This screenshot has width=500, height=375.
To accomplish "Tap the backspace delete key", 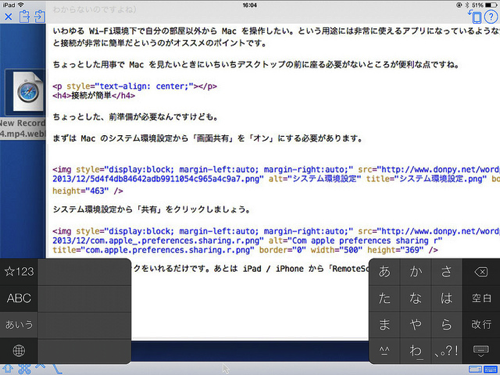I will point(481,272).
